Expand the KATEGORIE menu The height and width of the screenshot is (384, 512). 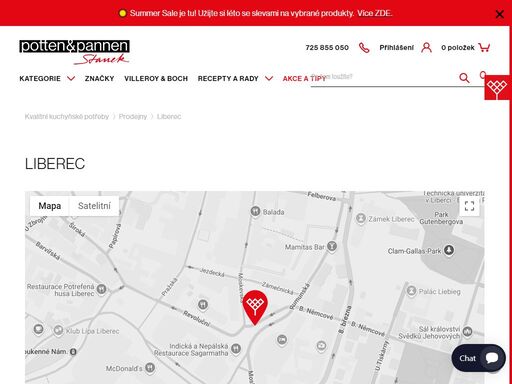tap(40, 79)
